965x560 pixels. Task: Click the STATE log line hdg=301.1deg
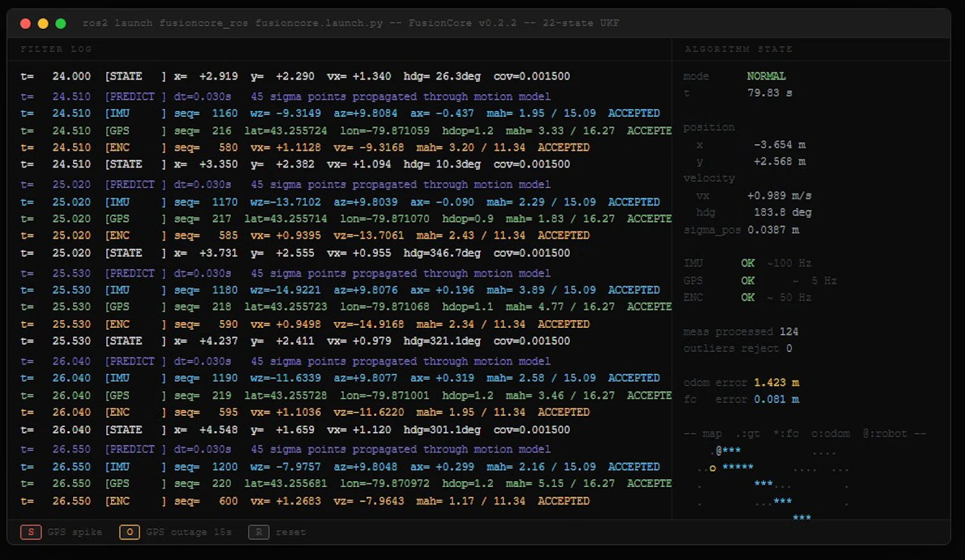point(296,430)
